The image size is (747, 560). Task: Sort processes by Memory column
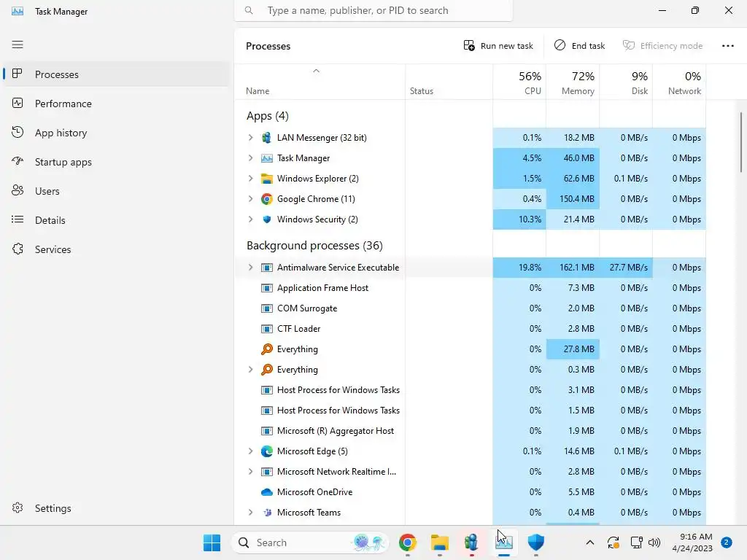pos(573,82)
